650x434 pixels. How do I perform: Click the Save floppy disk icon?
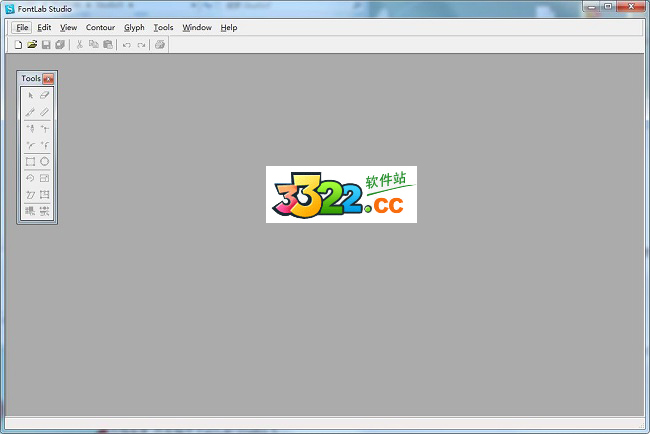(46, 45)
